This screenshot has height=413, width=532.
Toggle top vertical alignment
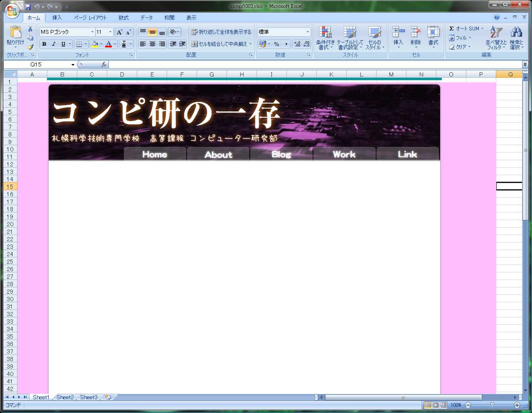point(143,32)
